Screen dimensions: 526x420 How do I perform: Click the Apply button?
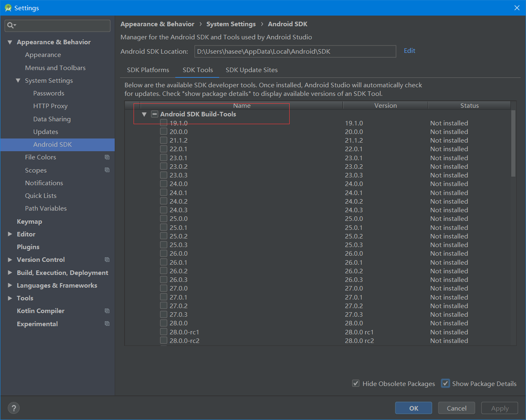pos(500,408)
